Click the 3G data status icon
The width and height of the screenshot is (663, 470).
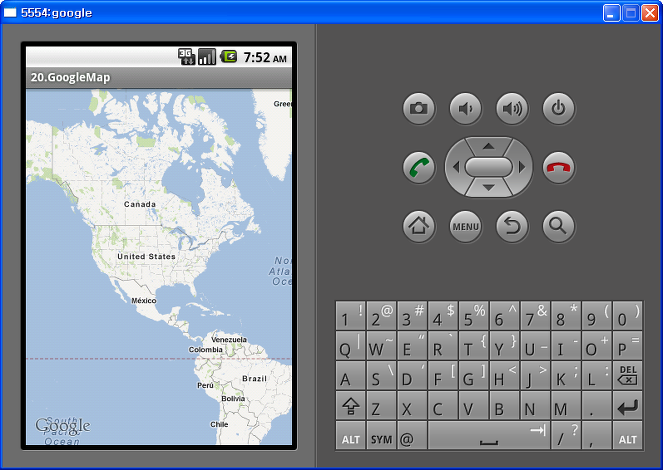pyautogui.click(x=186, y=57)
